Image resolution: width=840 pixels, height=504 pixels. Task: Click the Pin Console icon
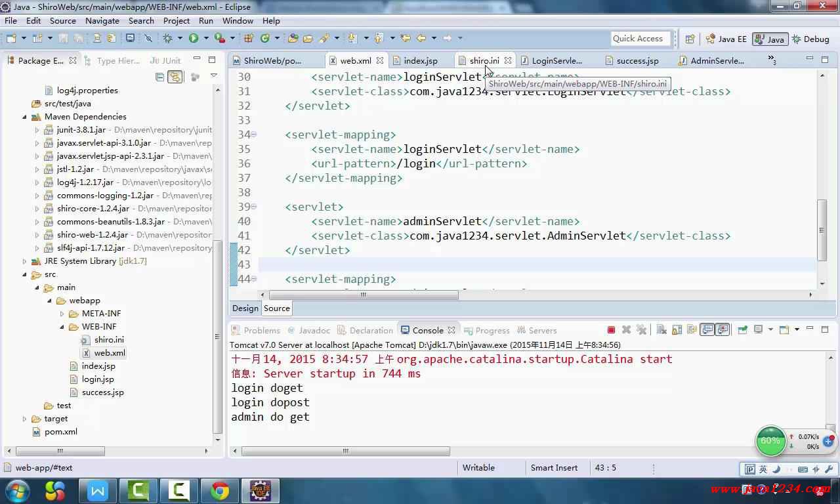[x=742, y=329]
